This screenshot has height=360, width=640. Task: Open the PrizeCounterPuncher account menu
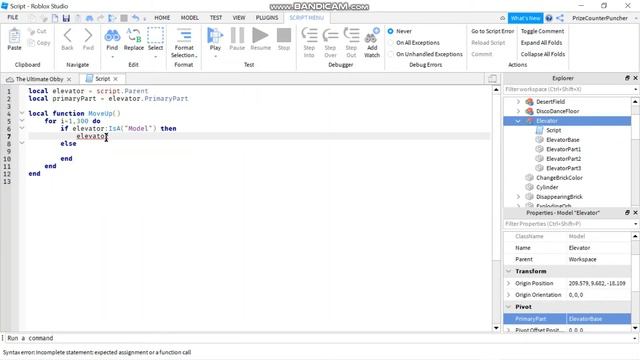(600, 18)
